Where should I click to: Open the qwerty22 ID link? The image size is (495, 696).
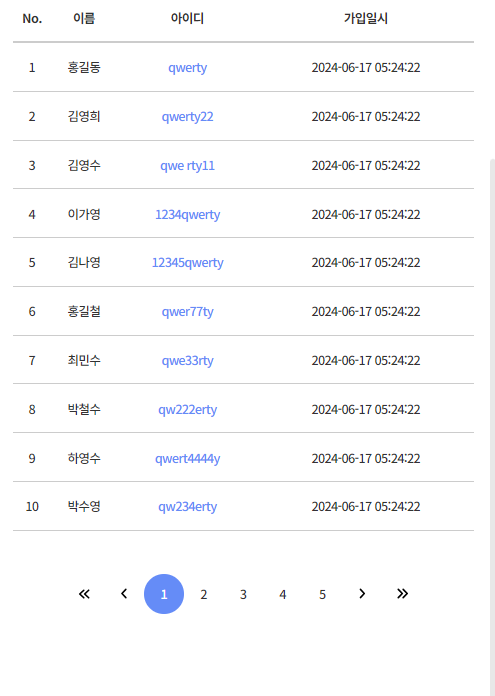[187, 117]
